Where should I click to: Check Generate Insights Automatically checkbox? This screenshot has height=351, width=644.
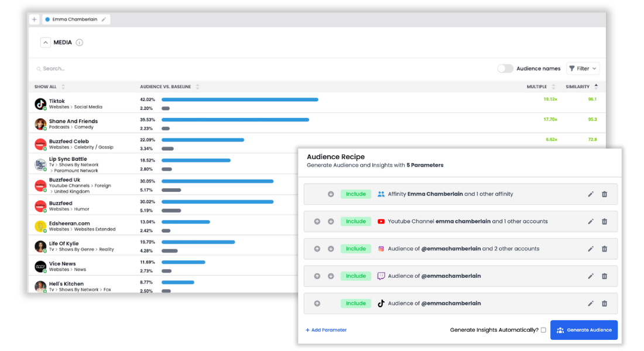click(x=543, y=330)
